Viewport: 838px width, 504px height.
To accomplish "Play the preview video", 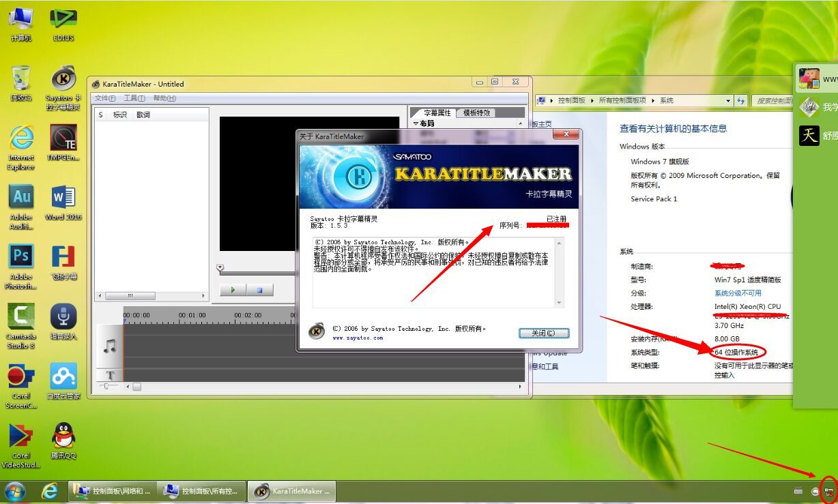I will [233, 290].
